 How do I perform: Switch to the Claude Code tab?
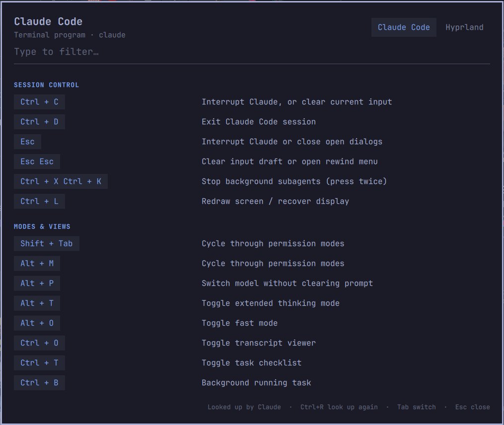[x=404, y=27]
